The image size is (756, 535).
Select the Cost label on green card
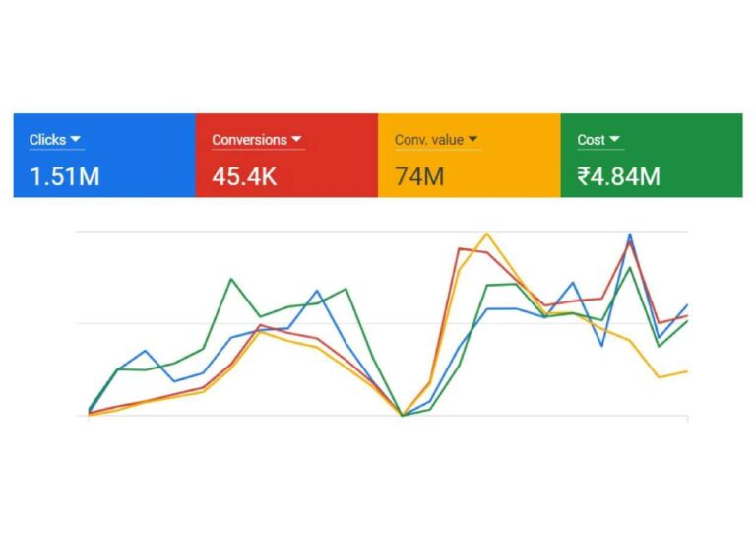591,140
